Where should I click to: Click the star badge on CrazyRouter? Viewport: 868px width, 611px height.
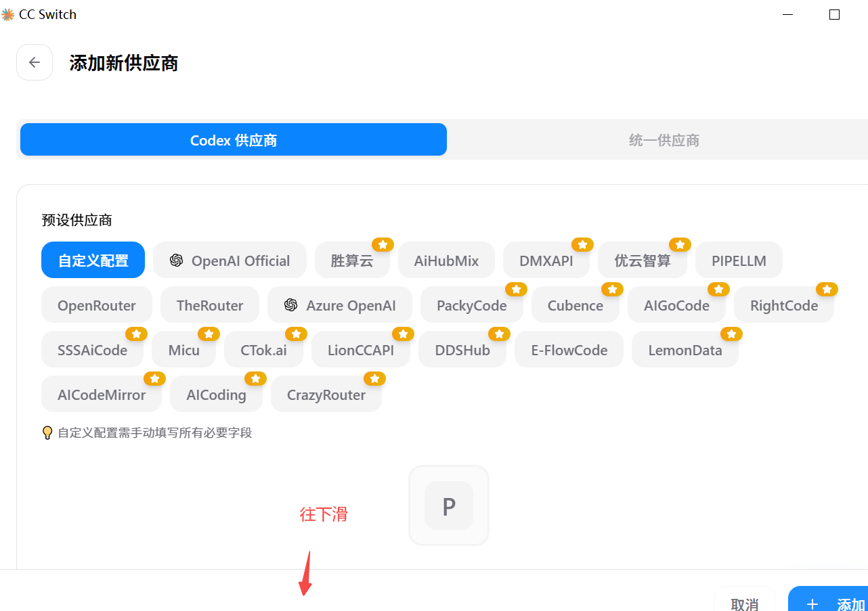point(374,378)
